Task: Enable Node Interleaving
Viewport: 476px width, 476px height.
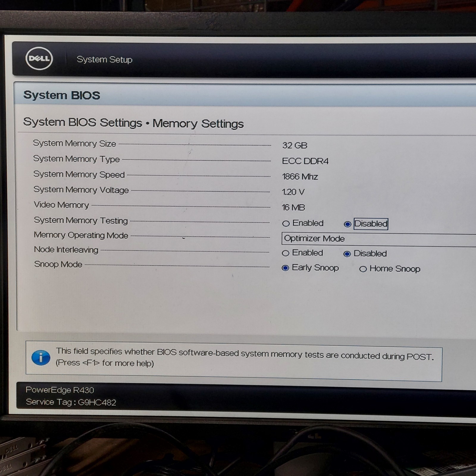Action: click(286, 253)
